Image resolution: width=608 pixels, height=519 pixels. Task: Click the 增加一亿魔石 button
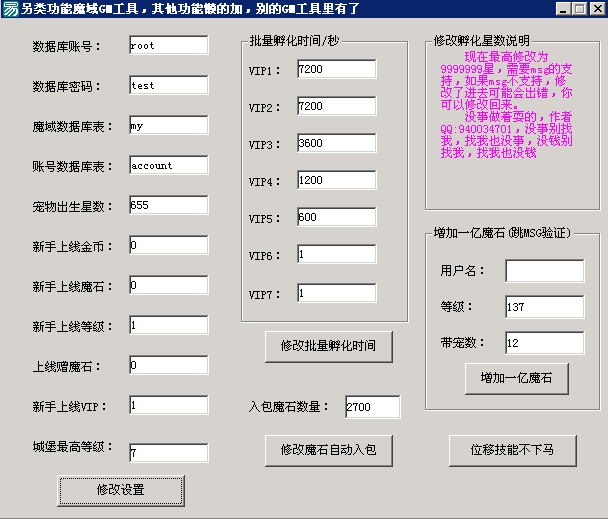coord(516,378)
